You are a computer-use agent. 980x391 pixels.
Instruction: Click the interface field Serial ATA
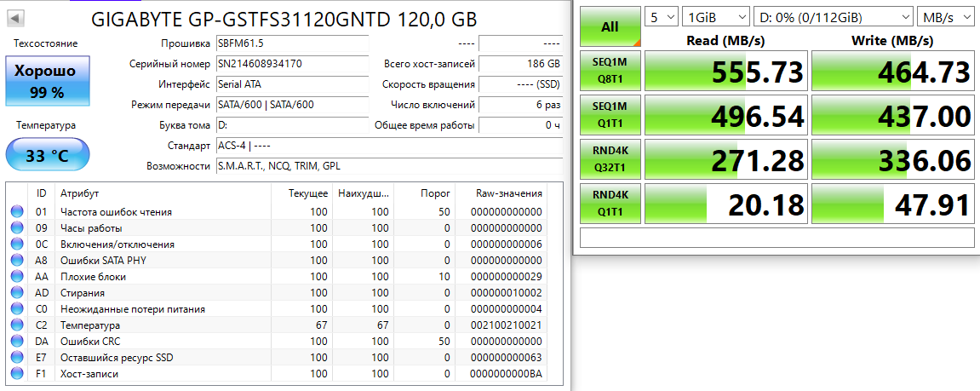292,83
